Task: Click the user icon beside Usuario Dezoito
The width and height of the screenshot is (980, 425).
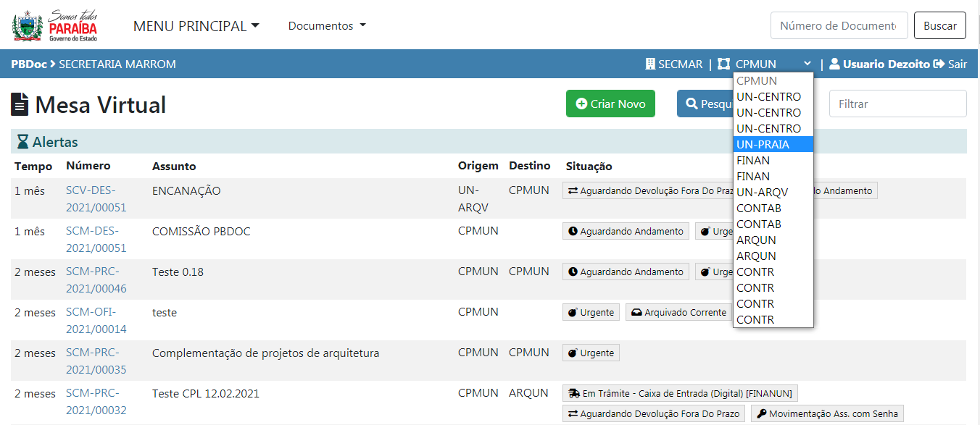Action: point(834,64)
